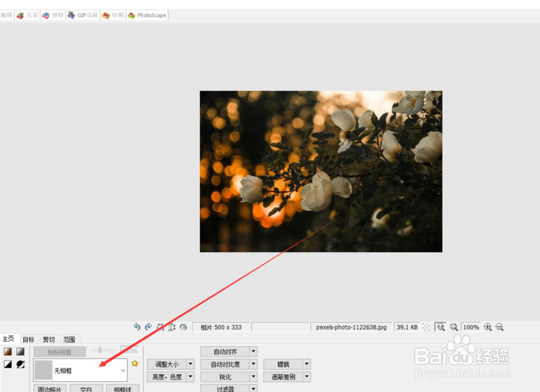Viewport: 540px width, 392px height.
Task: Expand the 调整大小 arrow menu
Action: pyautogui.click(x=191, y=364)
